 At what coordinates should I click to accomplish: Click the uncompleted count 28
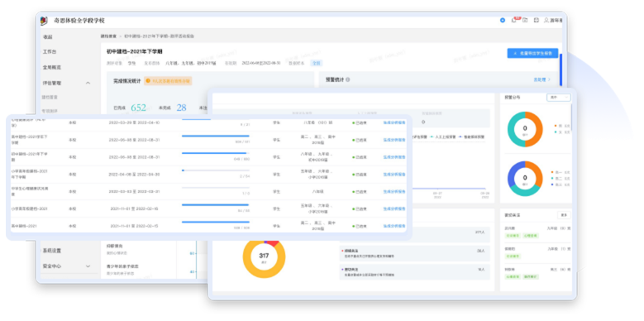coord(181,108)
